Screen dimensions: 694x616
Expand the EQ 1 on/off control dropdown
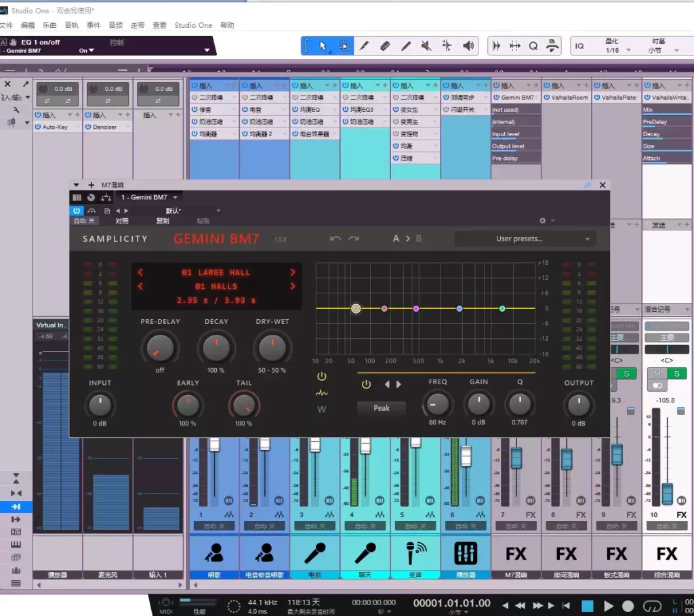point(207,50)
